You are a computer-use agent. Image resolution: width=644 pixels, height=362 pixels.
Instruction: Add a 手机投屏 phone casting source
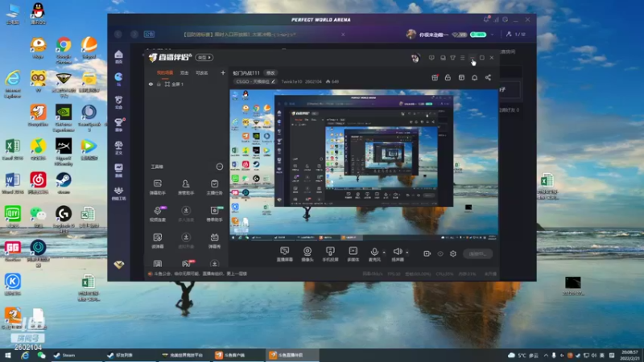point(330,254)
